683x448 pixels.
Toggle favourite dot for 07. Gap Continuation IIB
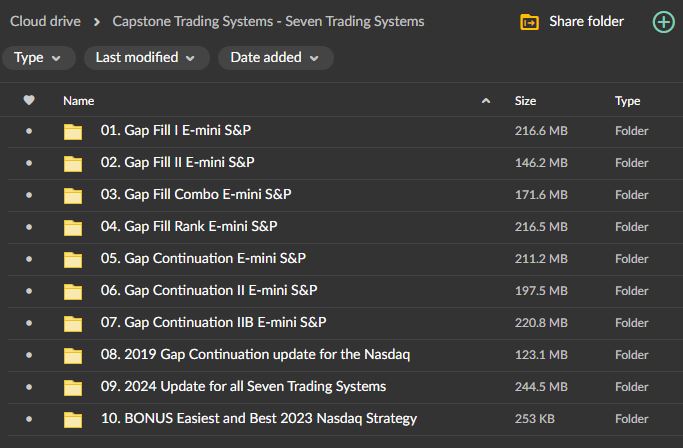(29, 323)
